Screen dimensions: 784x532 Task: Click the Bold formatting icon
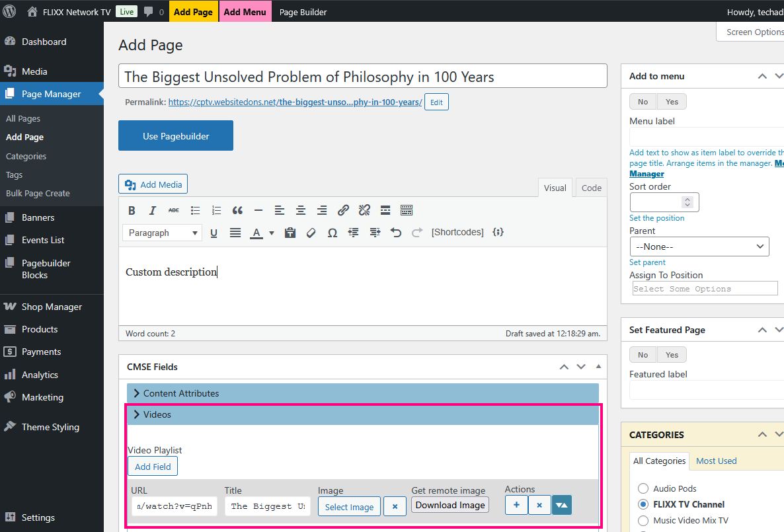[132, 210]
